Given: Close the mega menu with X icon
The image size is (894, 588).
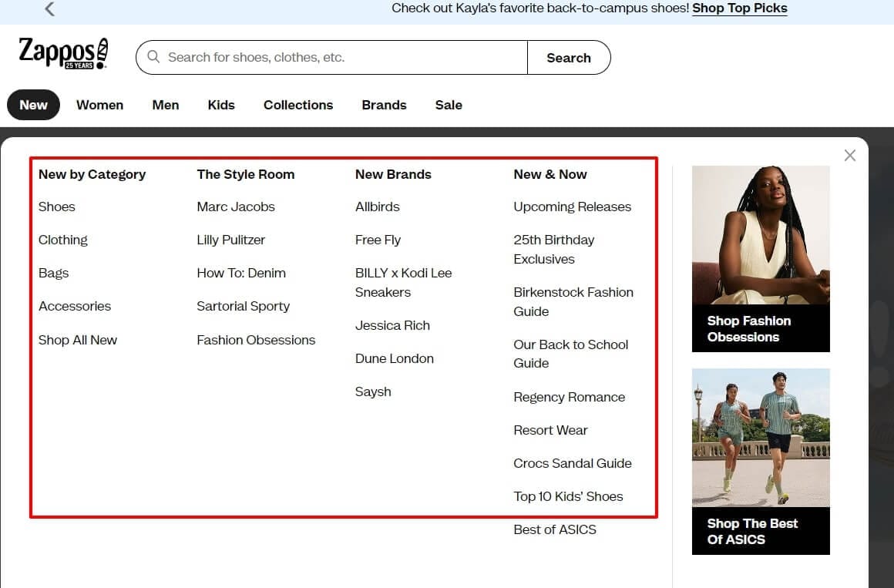Looking at the screenshot, I should point(849,156).
